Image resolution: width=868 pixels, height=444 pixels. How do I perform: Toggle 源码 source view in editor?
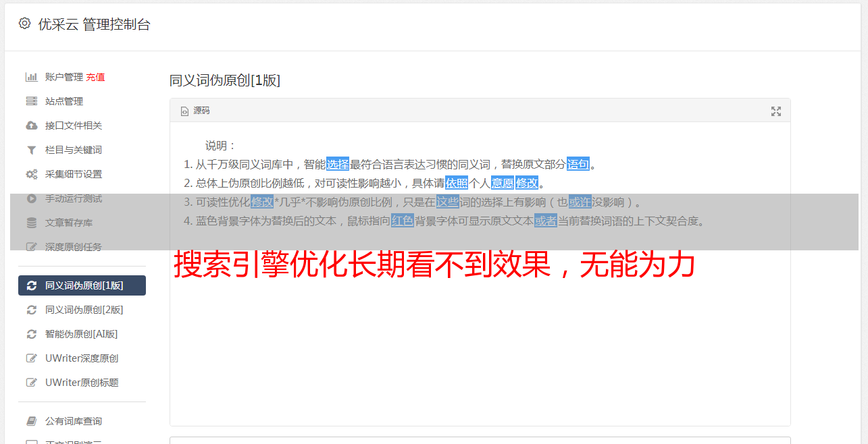point(195,111)
